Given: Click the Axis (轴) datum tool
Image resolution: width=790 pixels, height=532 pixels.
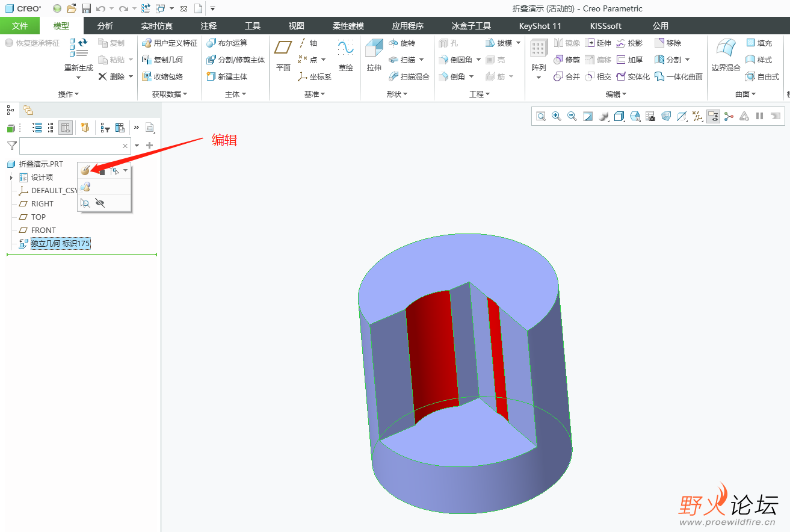Looking at the screenshot, I should (x=307, y=43).
